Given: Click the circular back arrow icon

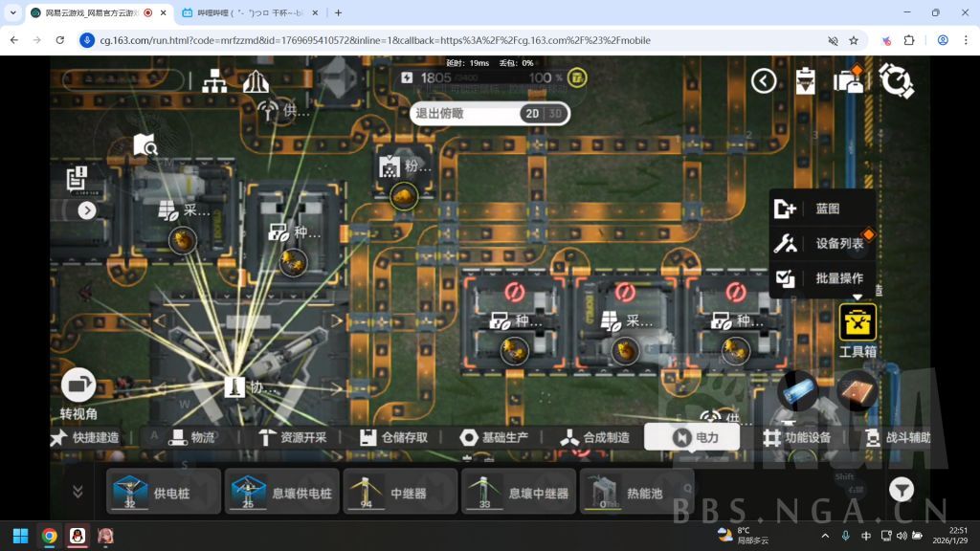Looking at the screenshot, I should pos(763,81).
